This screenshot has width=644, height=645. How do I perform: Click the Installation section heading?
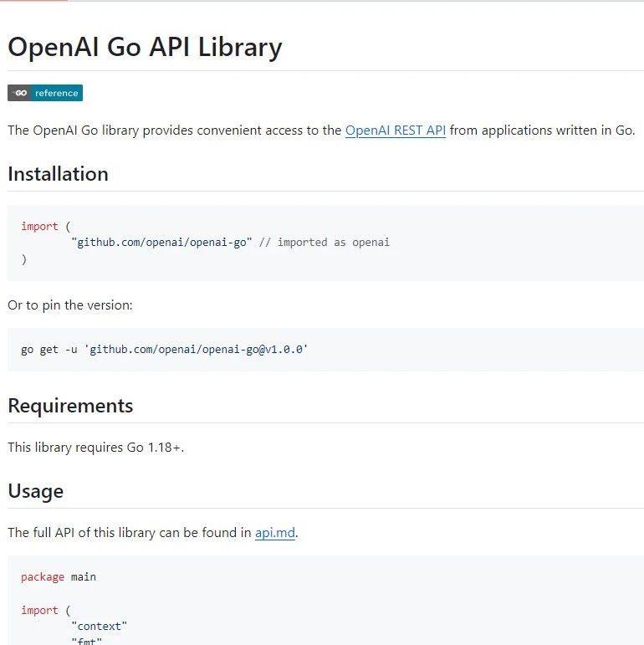pos(58,174)
